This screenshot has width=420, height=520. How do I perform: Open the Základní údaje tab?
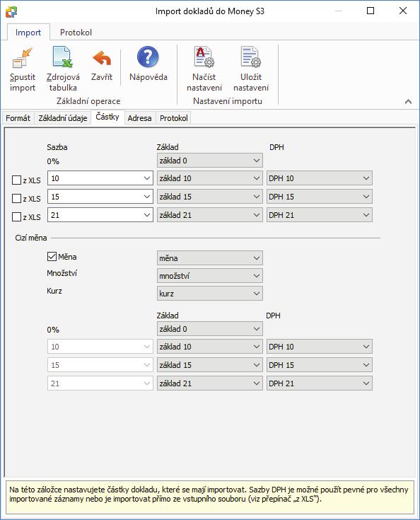point(63,118)
